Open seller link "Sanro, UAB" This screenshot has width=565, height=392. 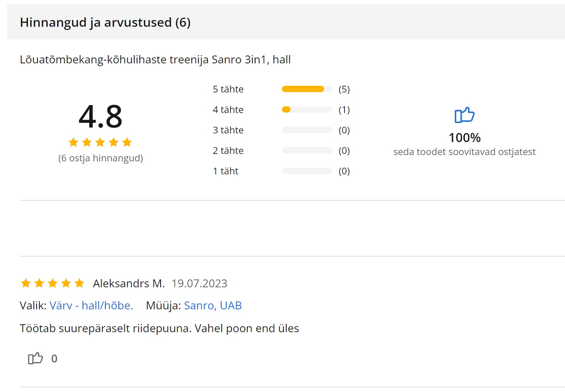pyautogui.click(x=213, y=305)
